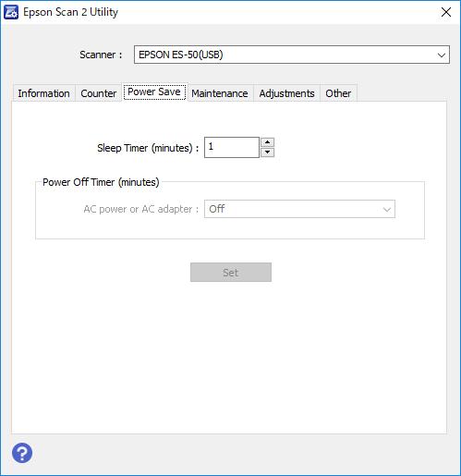
Task: Decrease Sleep Timer with down arrow
Action: pos(267,153)
